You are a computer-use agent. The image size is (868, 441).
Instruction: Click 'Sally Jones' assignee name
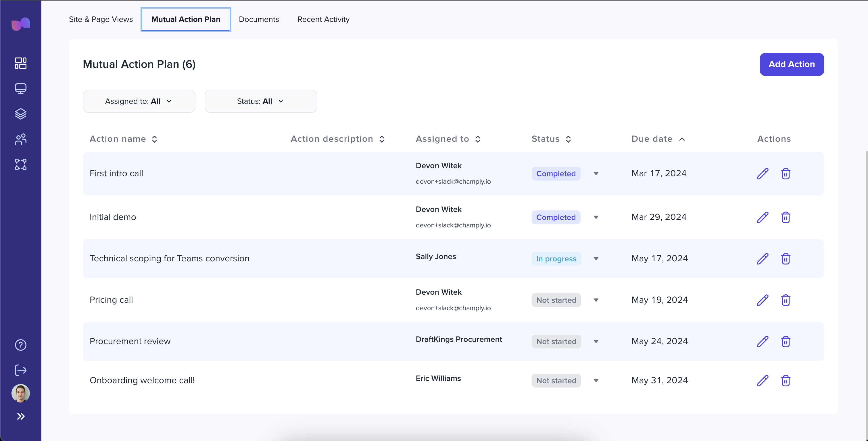[x=436, y=256]
